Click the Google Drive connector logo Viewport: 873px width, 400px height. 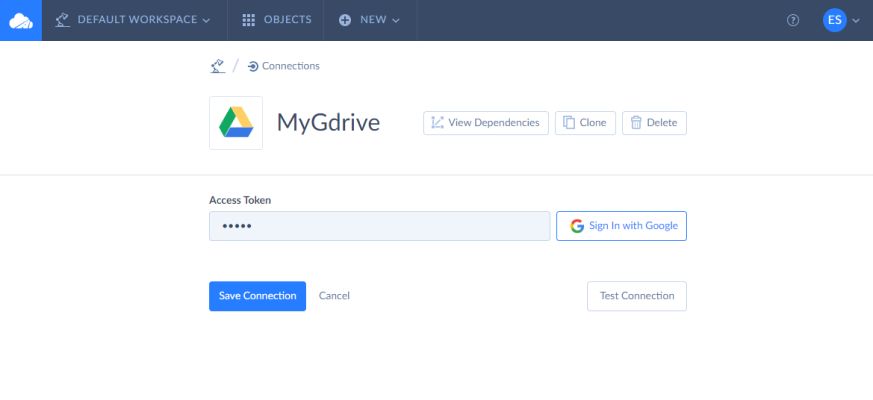[x=236, y=123]
